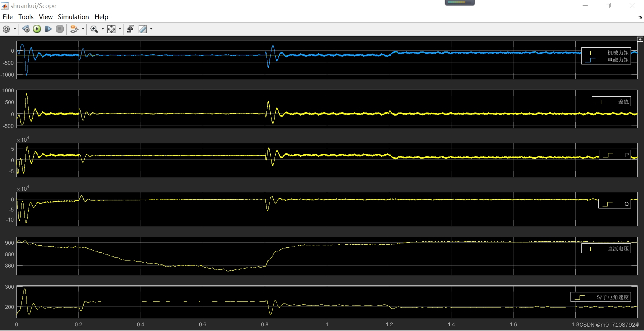Open the Tools menu

tap(26, 17)
